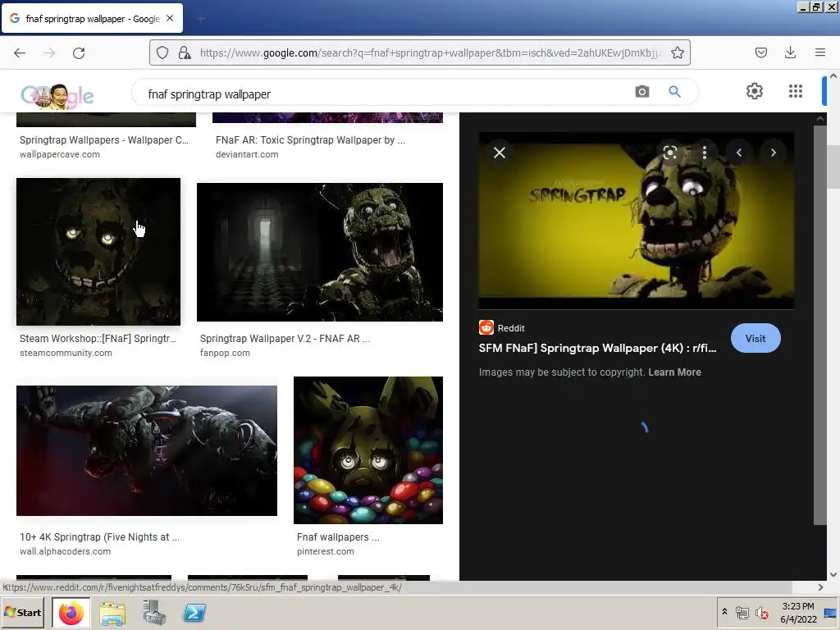Launch PowerShell from taskbar
This screenshot has width=840, height=630.
click(x=194, y=613)
